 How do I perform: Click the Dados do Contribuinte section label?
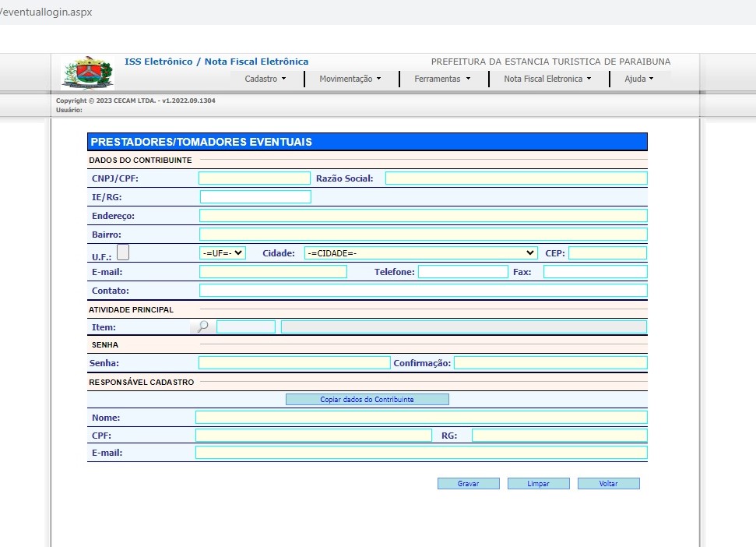click(140, 161)
